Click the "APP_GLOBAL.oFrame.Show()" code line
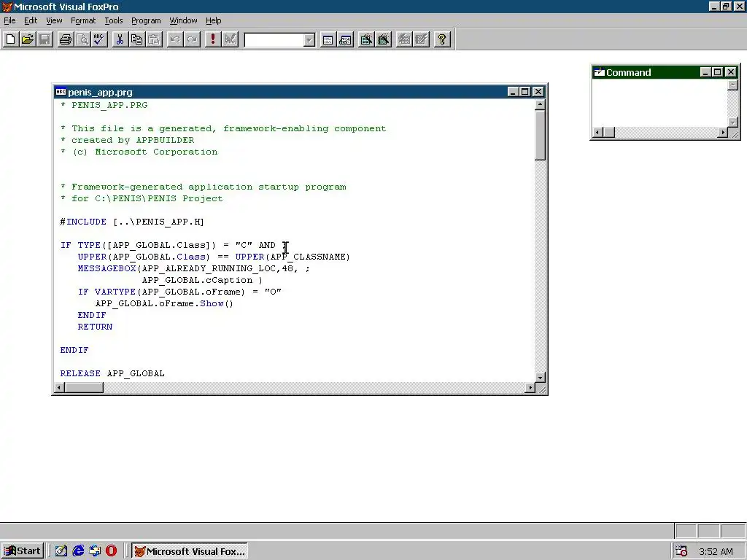Image resolution: width=747 pixels, height=560 pixels. 164,303
